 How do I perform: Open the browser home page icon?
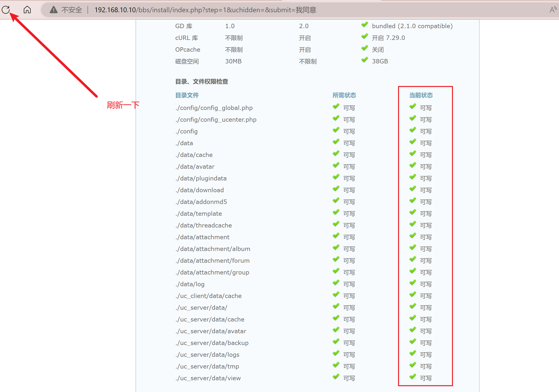(27, 10)
